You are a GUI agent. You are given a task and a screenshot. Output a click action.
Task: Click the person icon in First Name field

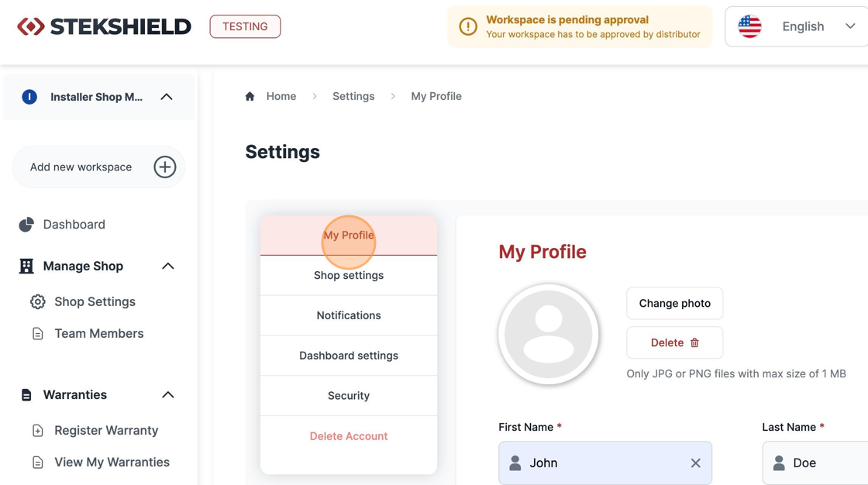click(x=515, y=463)
